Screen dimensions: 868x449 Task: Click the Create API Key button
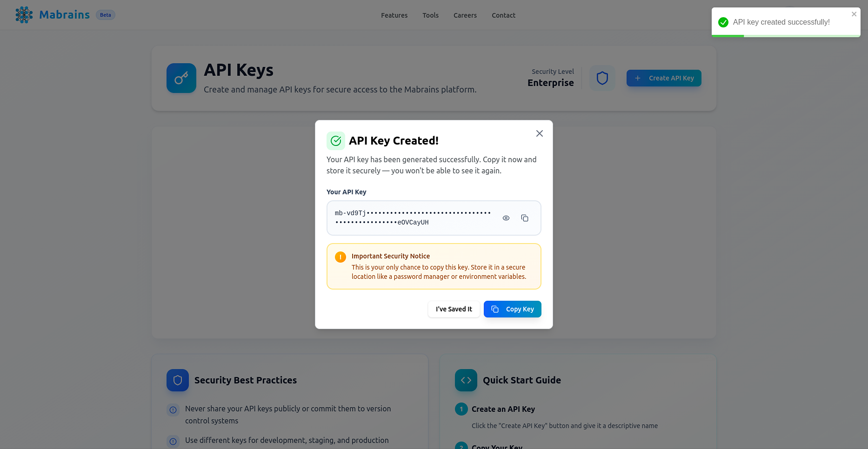(664, 78)
